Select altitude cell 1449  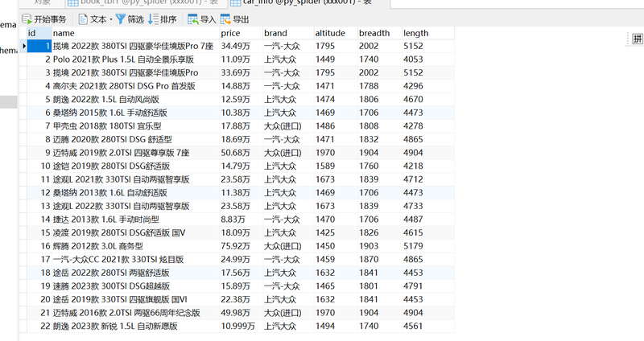pyautogui.click(x=336, y=60)
